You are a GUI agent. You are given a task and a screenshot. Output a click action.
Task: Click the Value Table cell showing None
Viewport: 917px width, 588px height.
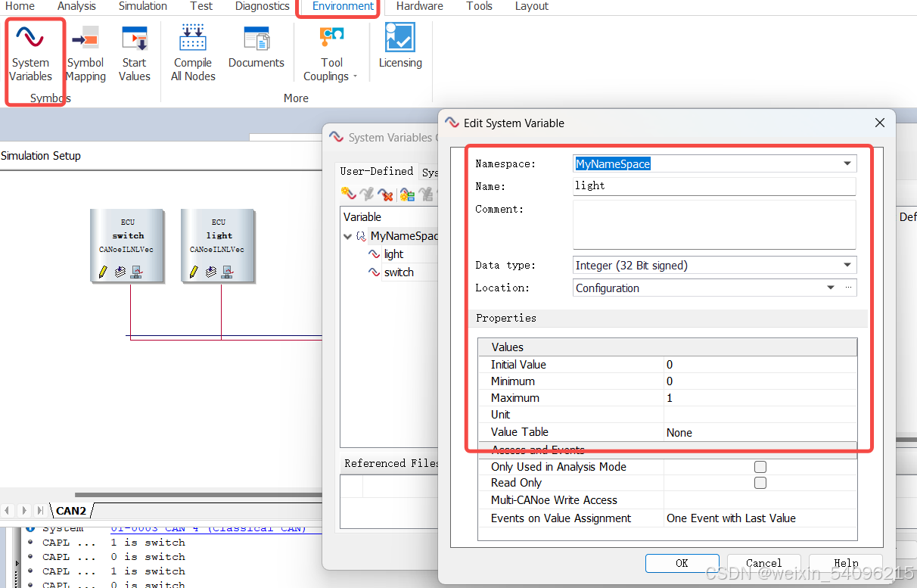pos(760,433)
